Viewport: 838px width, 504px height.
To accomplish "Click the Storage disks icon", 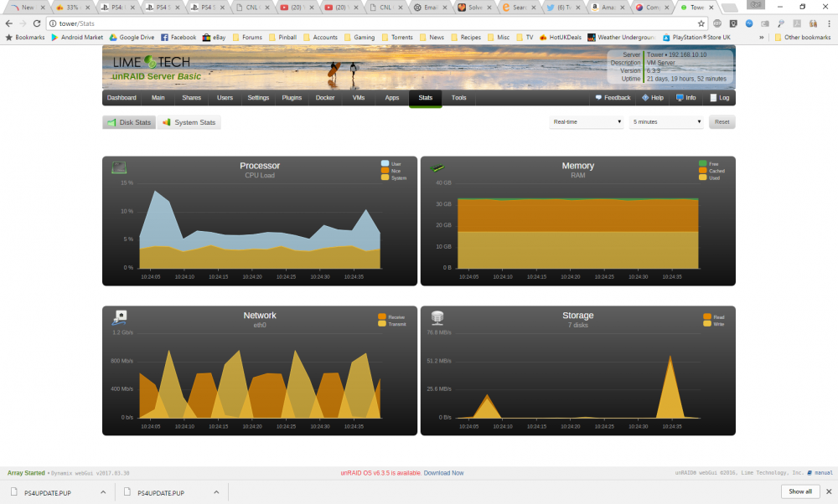I will [x=437, y=317].
